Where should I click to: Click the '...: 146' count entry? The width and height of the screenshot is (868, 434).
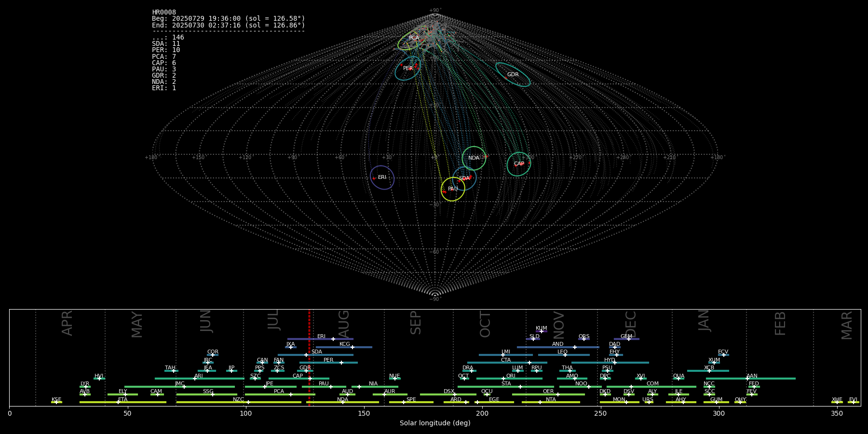click(168, 38)
